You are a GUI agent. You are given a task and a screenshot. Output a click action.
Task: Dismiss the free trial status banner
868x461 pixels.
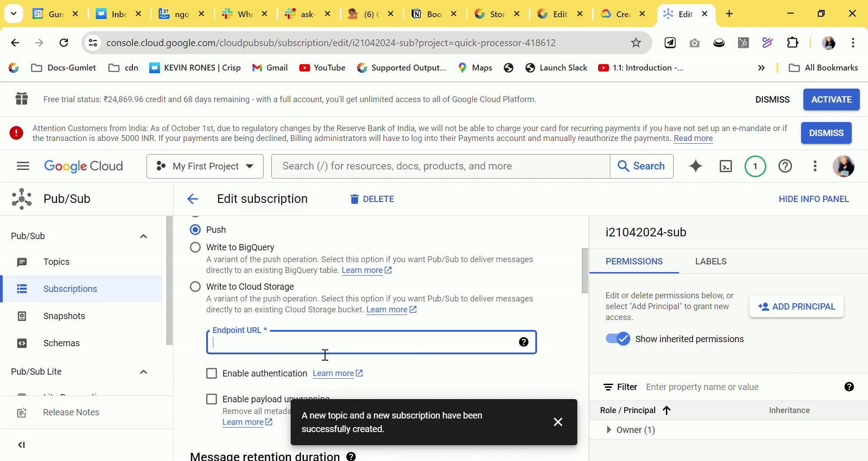tap(772, 99)
